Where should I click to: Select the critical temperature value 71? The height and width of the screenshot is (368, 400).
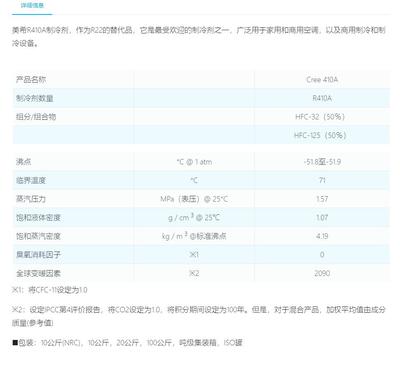coord(322,180)
